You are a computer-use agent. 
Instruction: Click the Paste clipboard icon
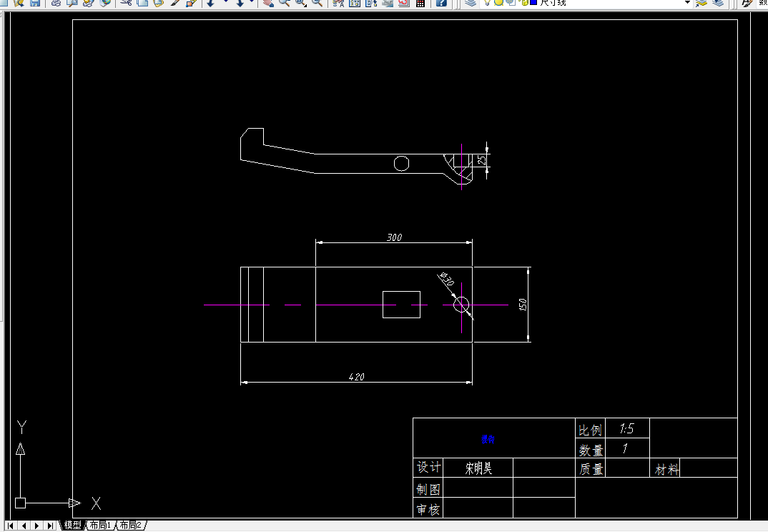[x=158, y=2]
